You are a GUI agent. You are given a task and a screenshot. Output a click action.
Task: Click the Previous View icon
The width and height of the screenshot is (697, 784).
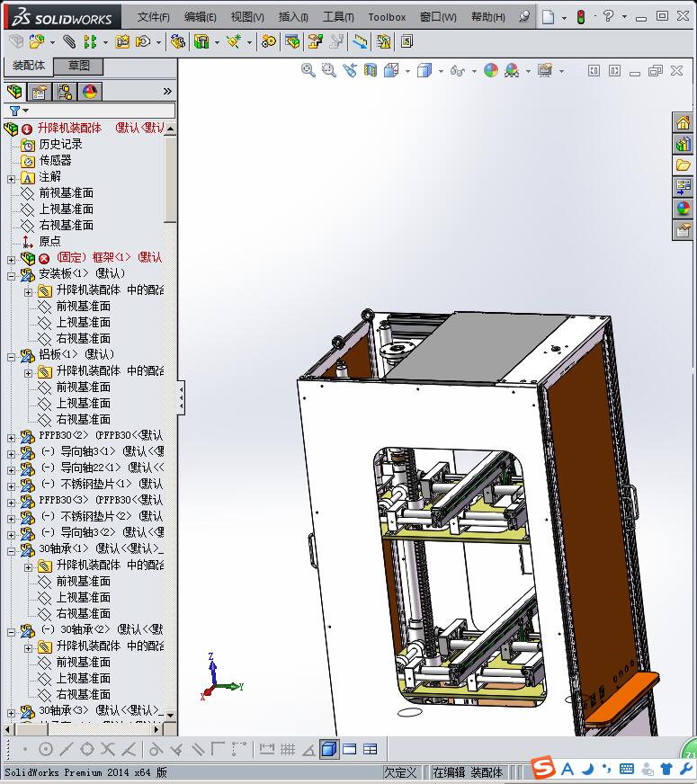point(350,70)
